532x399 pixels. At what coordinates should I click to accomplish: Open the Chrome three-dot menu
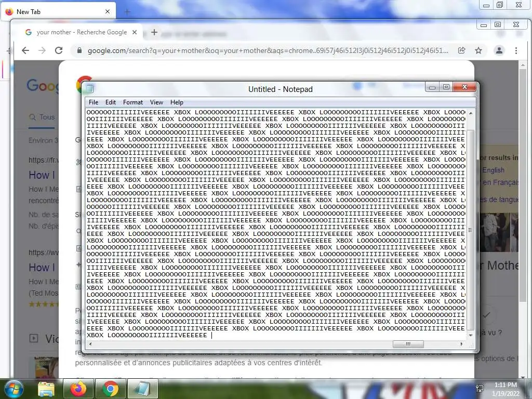(x=516, y=50)
